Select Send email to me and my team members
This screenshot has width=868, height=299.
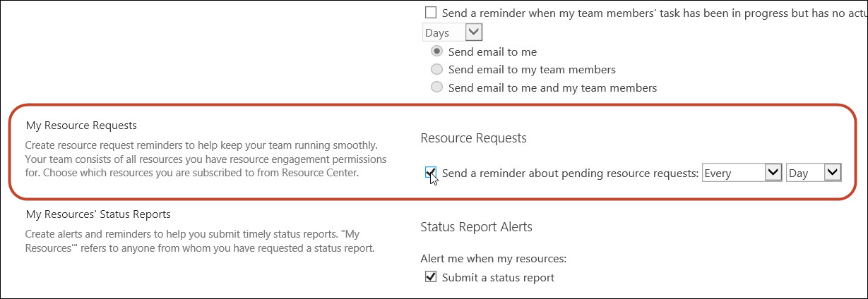click(x=437, y=88)
